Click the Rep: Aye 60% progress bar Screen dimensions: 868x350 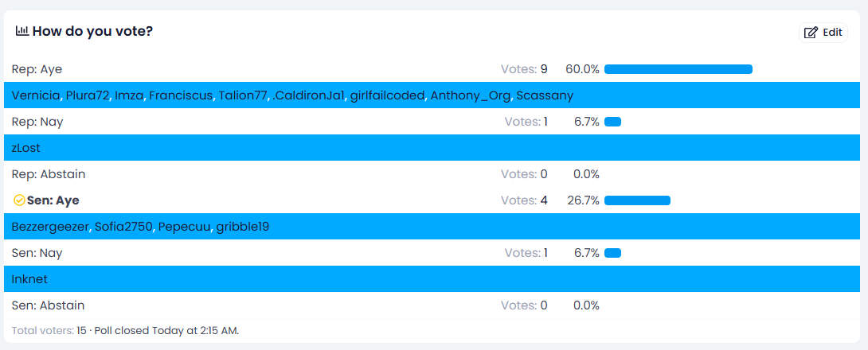coord(678,69)
